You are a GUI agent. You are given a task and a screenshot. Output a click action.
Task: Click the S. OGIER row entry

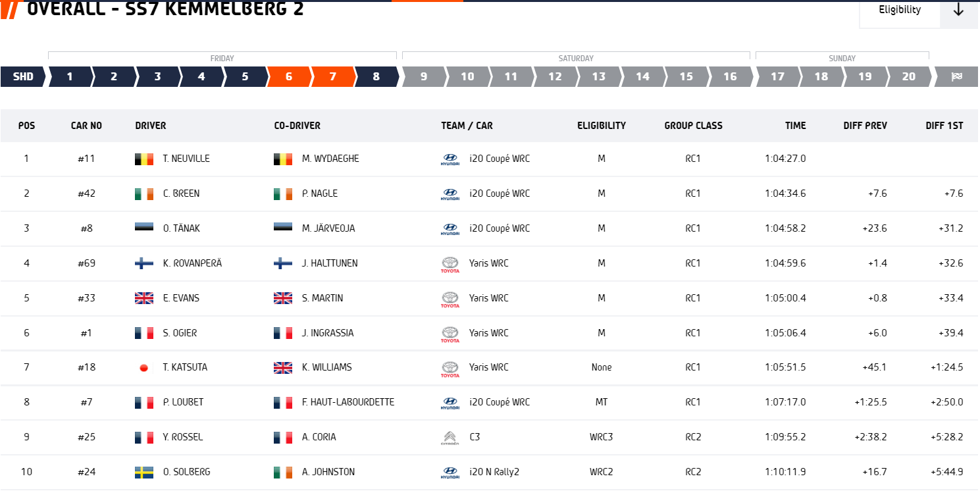(490, 333)
